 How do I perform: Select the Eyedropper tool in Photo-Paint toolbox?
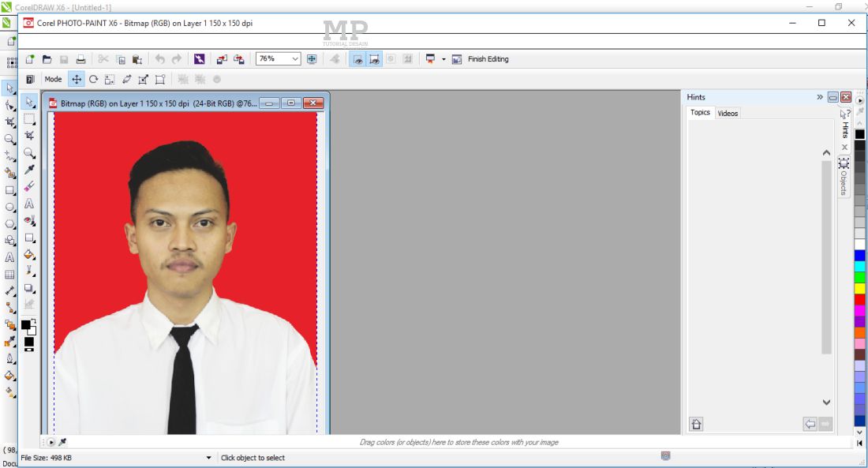[x=29, y=170]
